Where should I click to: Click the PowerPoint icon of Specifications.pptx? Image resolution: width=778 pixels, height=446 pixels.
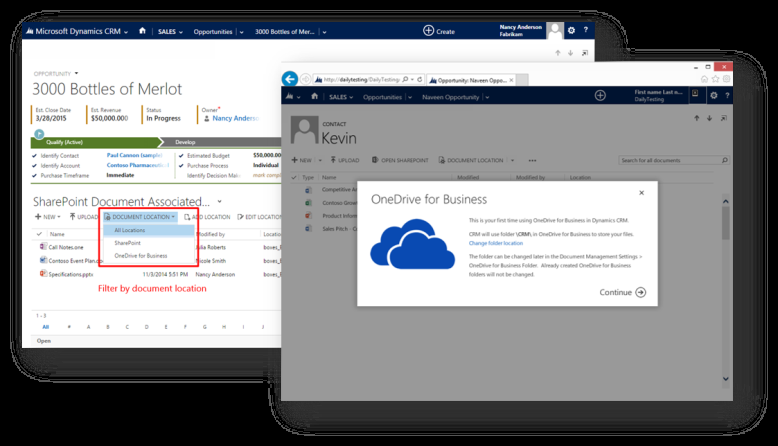[43, 273]
